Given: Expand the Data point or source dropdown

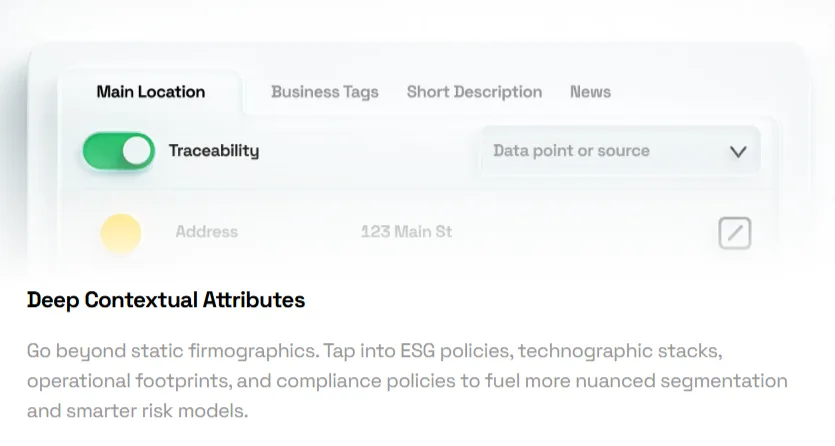Looking at the screenshot, I should [620, 151].
